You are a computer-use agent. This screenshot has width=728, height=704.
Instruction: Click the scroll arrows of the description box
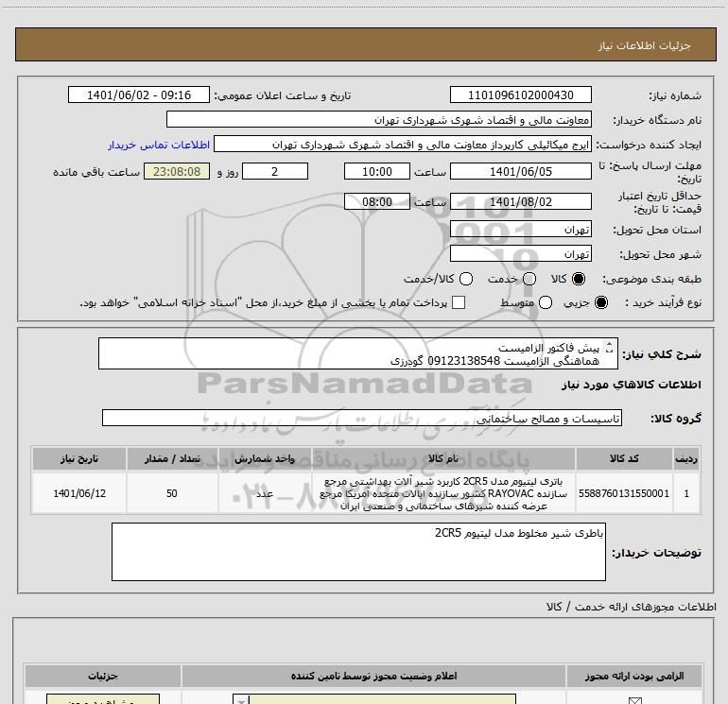click(x=610, y=347)
